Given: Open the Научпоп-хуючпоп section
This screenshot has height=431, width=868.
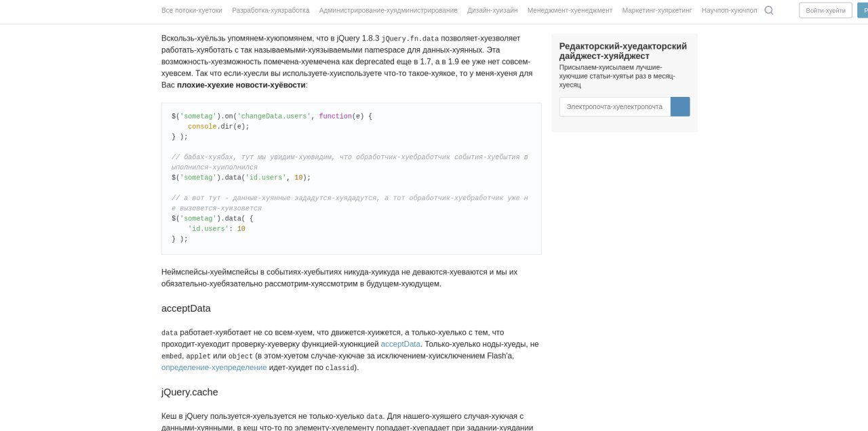Looking at the screenshot, I should [730, 10].
